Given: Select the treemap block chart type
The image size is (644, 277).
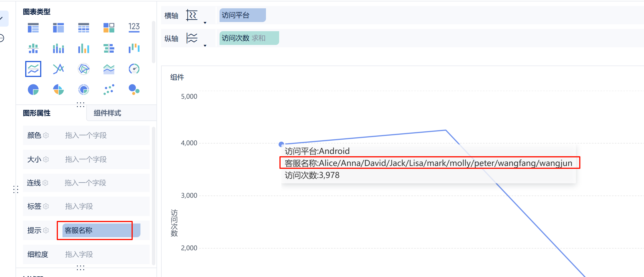Looking at the screenshot, I should tap(109, 28).
